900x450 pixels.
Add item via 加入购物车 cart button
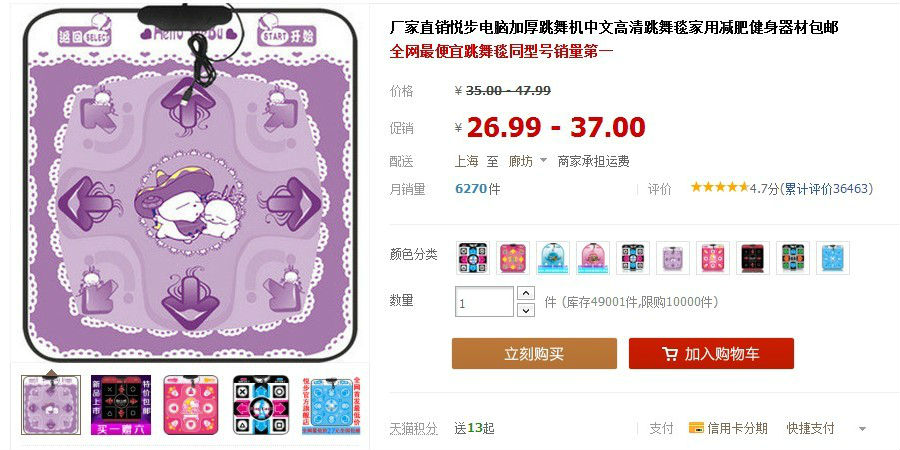711,354
